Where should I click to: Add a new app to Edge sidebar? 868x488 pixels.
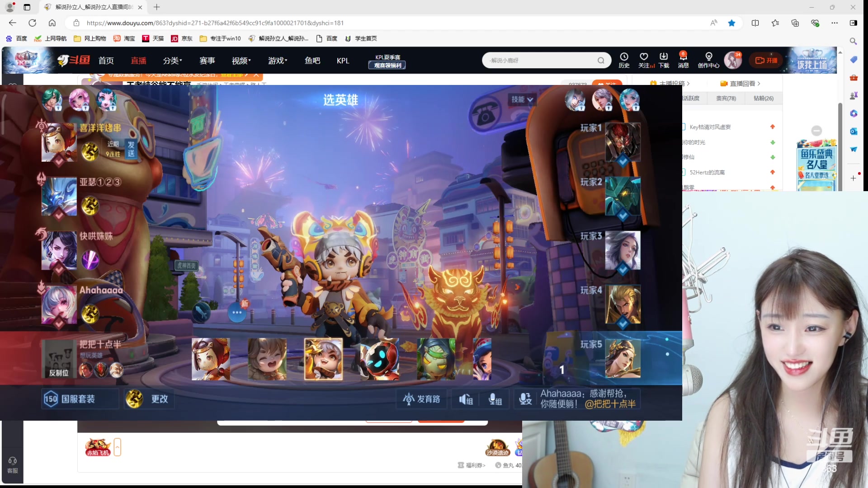(853, 178)
